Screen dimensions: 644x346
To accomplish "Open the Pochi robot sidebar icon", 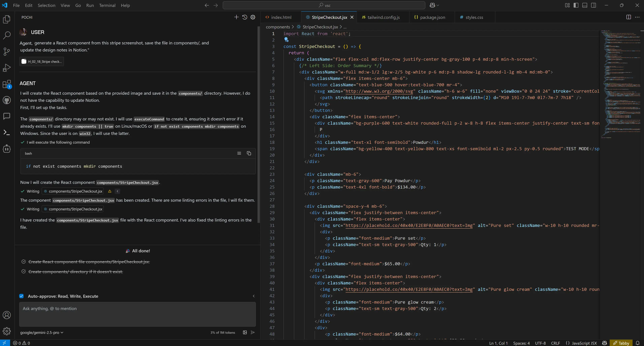I will click(7, 149).
